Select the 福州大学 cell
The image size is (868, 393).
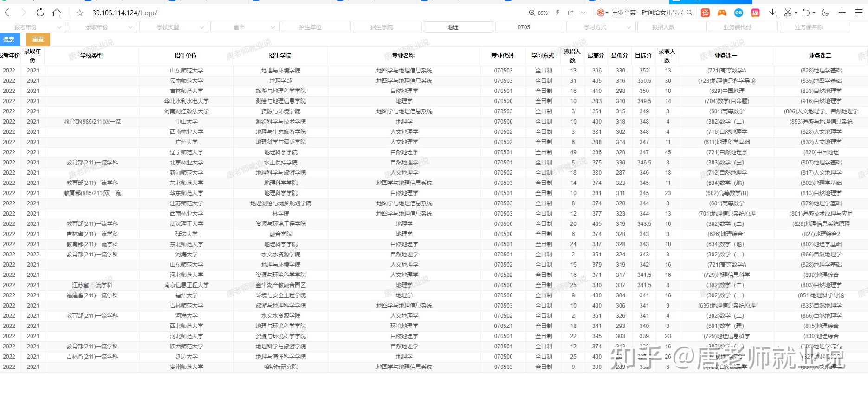[x=186, y=295]
